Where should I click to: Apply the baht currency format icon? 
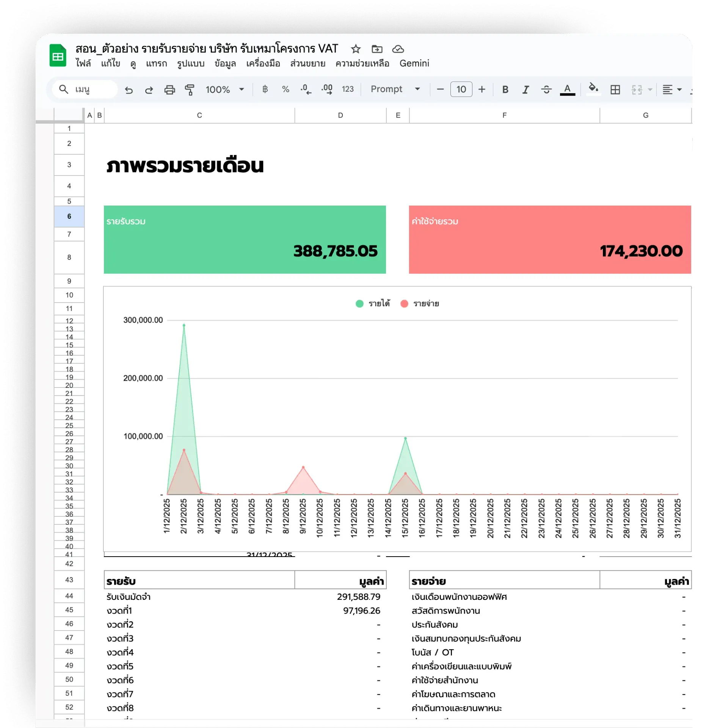point(265,89)
